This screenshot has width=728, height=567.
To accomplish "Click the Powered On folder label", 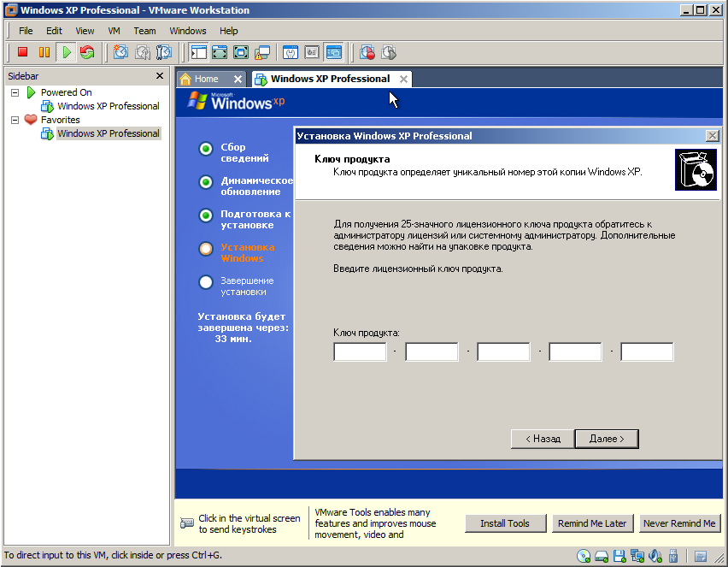I will click(67, 92).
